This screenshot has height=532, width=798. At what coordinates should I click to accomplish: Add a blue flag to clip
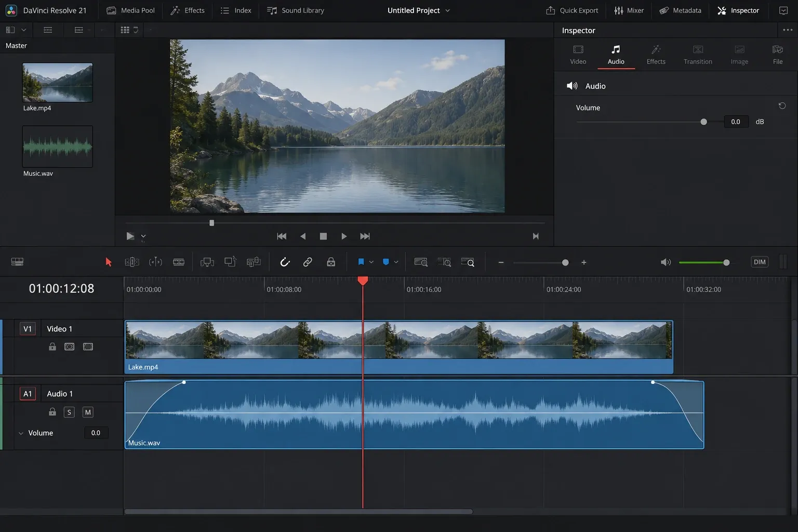click(361, 262)
